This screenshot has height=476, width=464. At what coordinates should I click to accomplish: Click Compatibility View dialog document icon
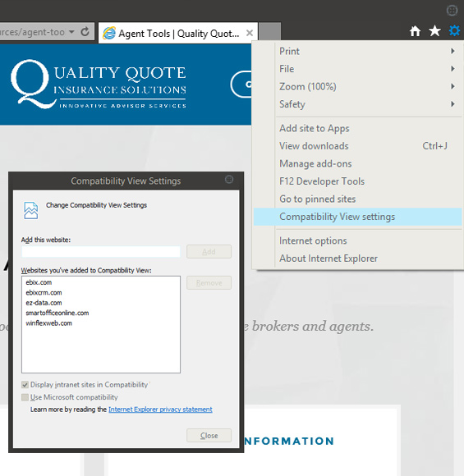(x=31, y=210)
